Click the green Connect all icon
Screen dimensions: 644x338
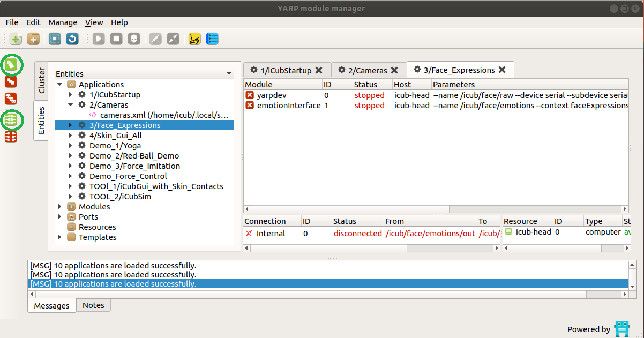[11, 120]
